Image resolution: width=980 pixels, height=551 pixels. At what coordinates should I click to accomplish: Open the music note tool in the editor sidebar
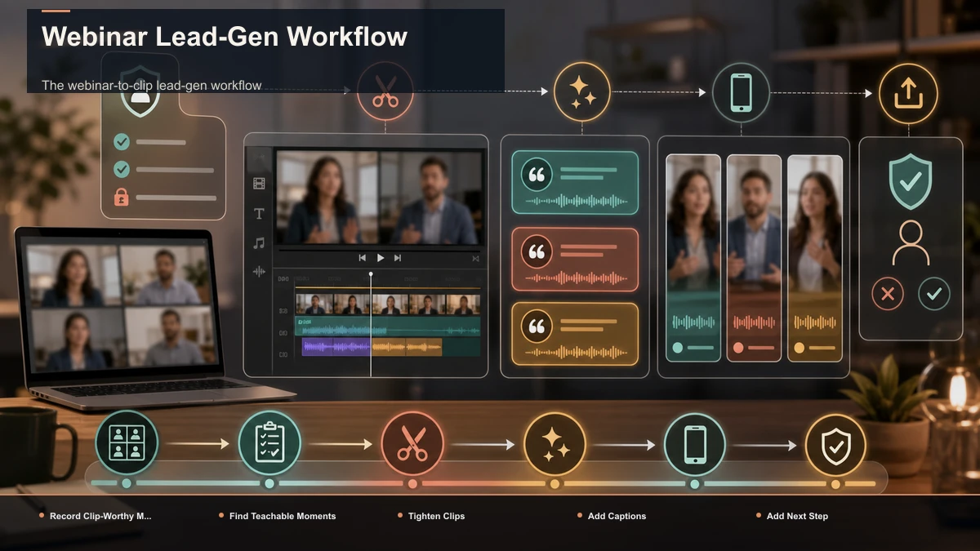pyautogui.click(x=259, y=242)
